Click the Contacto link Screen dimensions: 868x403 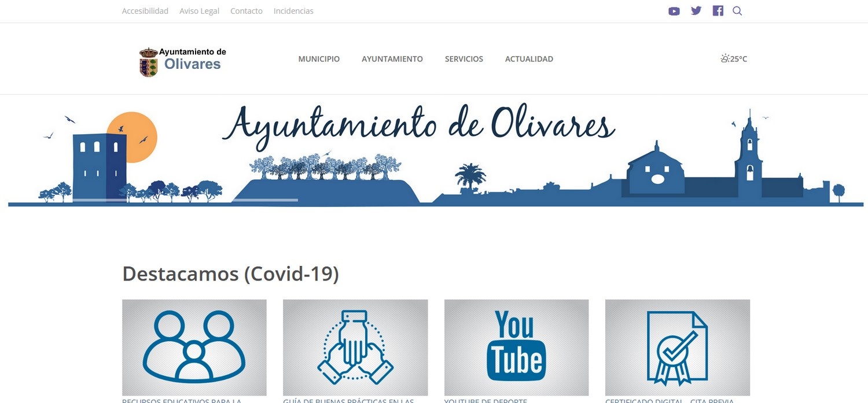[x=246, y=10]
